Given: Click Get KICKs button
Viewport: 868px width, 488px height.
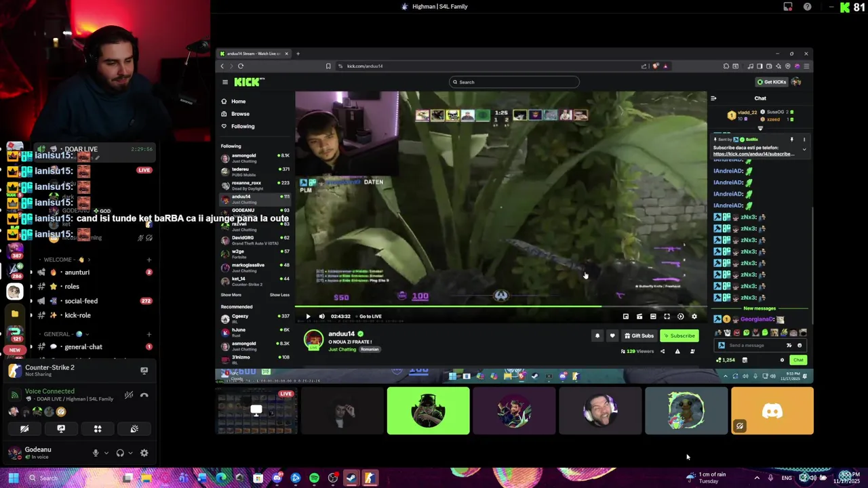Looking at the screenshot, I should 772,82.
